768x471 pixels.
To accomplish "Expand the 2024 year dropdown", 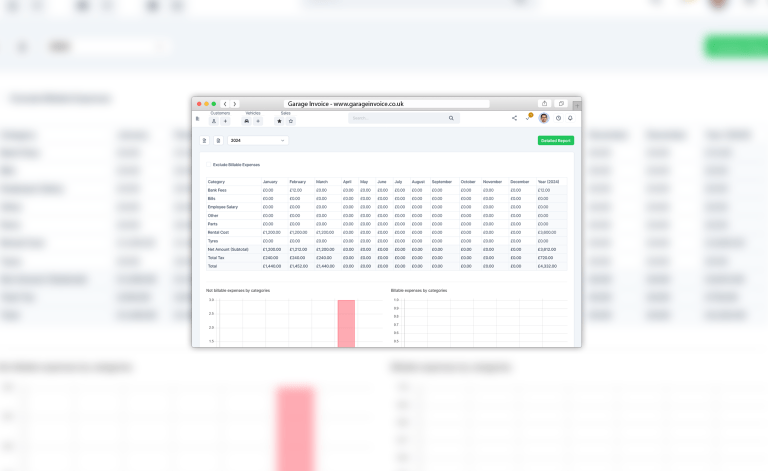I will tap(257, 141).
